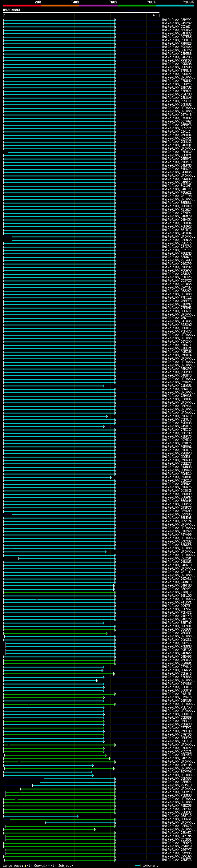Click the UniRef100_O26141 label
Viewport: 197px width, 868px height.
coord(177,809)
